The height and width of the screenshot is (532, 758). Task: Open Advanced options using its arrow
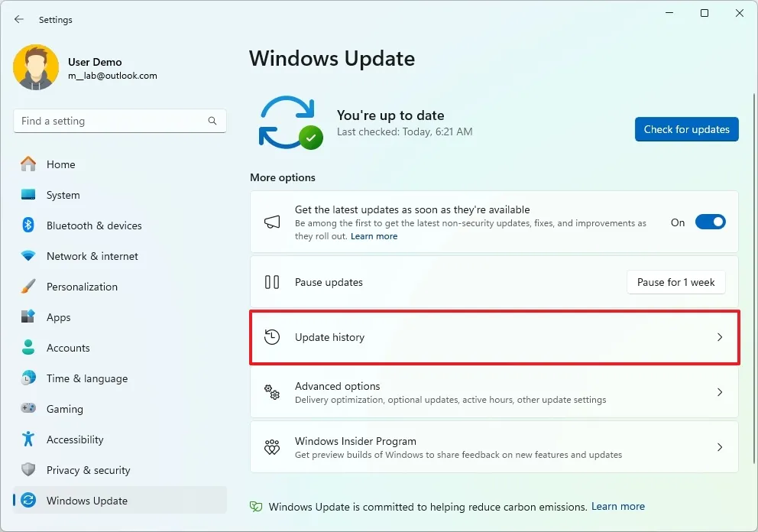pyautogui.click(x=719, y=392)
